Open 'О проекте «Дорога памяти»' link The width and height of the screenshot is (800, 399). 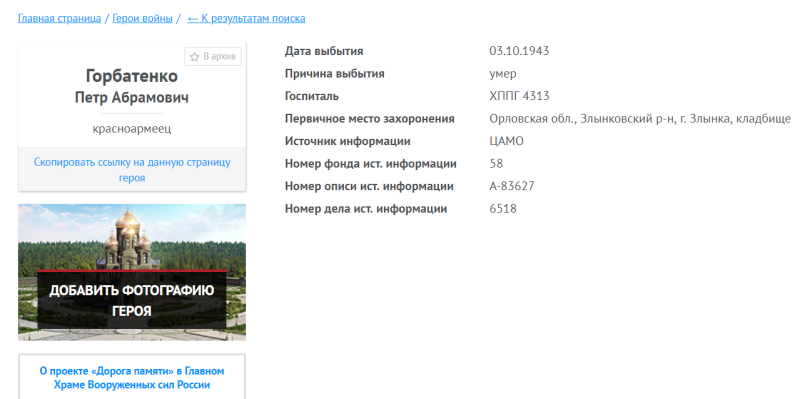pos(132,378)
